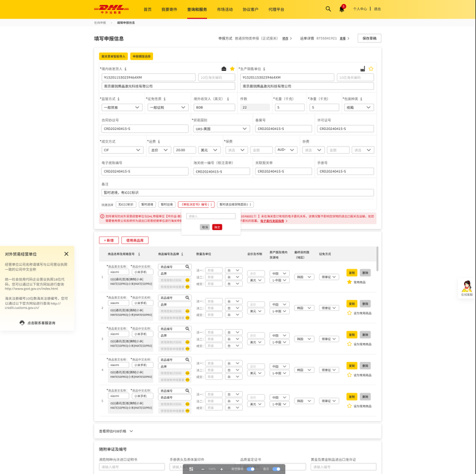Open the 保费 currency dropdown showing AUD
The width and height of the screenshot is (476, 474).
286,150
